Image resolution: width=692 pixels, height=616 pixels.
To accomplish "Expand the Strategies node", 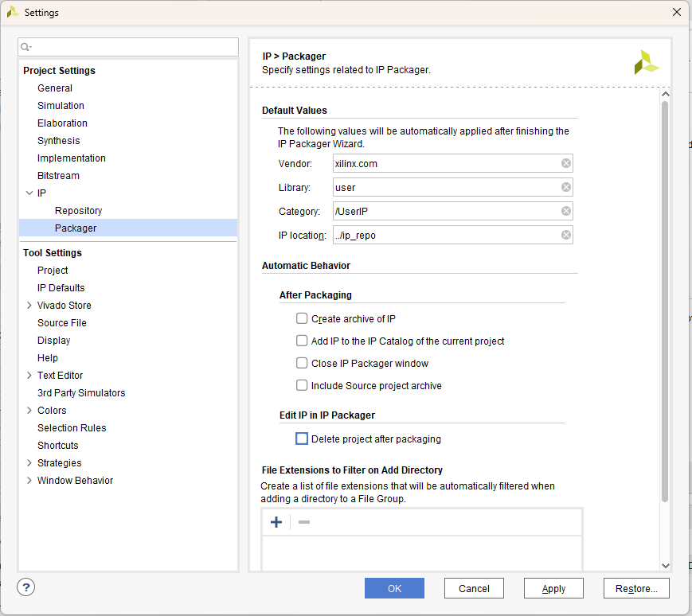I will pyautogui.click(x=29, y=462).
